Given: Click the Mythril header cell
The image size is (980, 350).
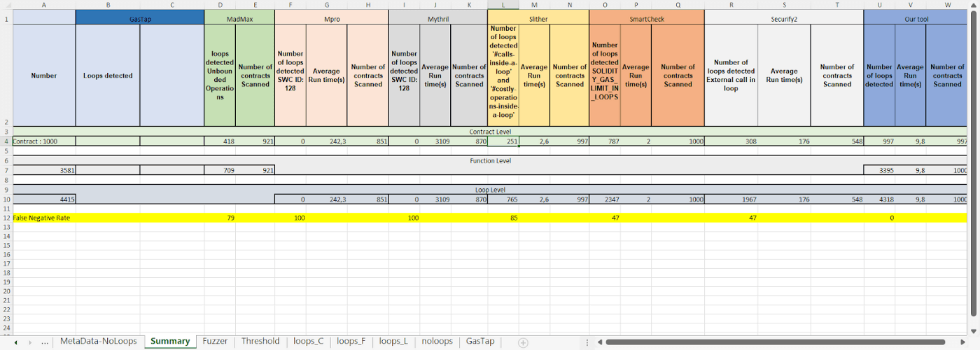Looking at the screenshot, I should [x=438, y=20].
